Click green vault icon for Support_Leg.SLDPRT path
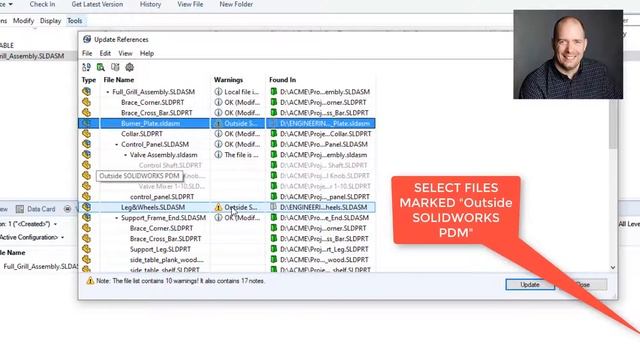Image resolution: width=640 pixels, height=360 pixels. click(274, 249)
